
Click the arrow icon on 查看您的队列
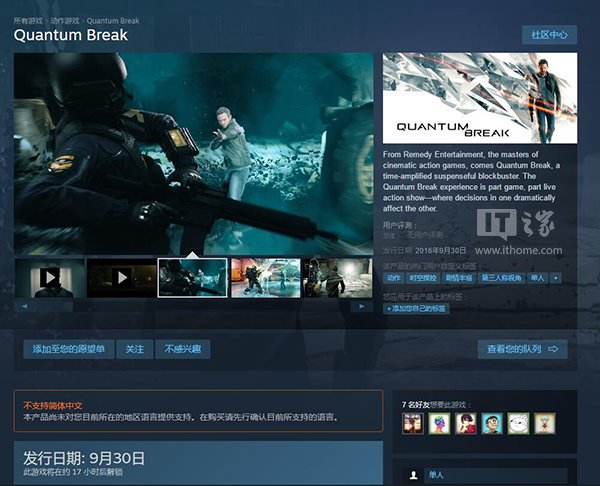[553, 349]
